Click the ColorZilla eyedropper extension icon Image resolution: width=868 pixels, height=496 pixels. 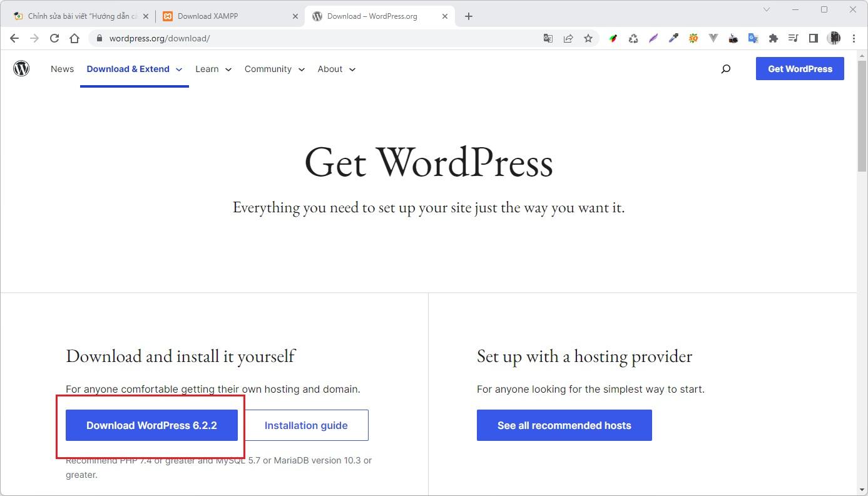(673, 38)
